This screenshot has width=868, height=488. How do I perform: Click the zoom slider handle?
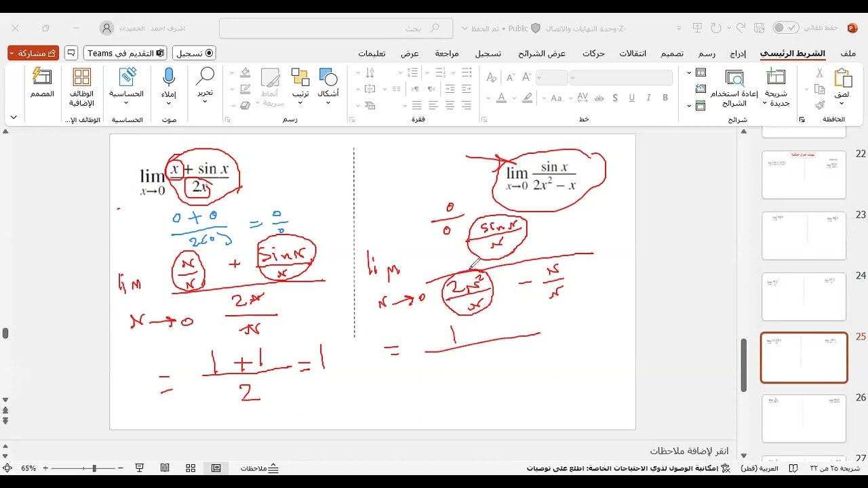tap(94, 468)
